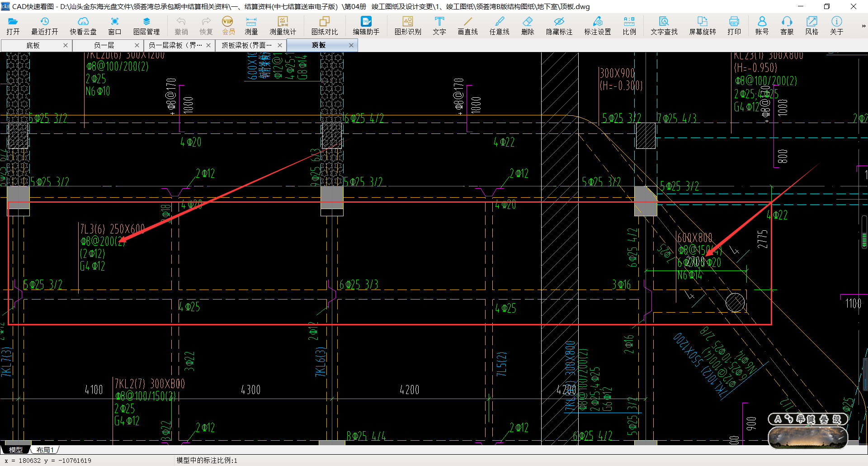Select the 画直线 draw line tool
The width and height of the screenshot is (868, 466).
click(467, 26)
